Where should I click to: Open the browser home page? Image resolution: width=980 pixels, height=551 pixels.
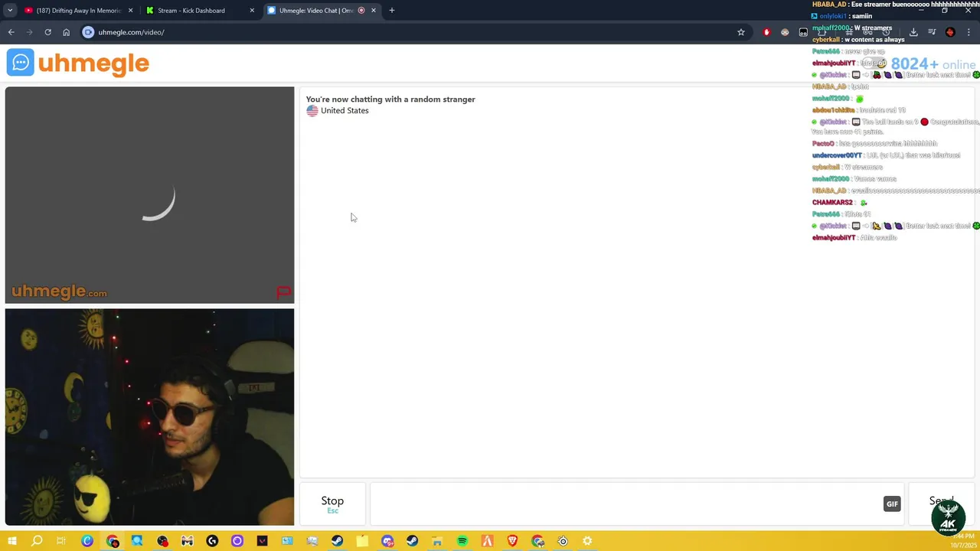pyautogui.click(x=66, y=32)
